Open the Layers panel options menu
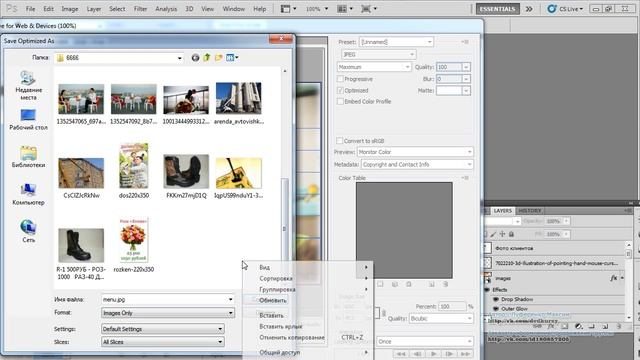 pyautogui.click(x=627, y=211)
